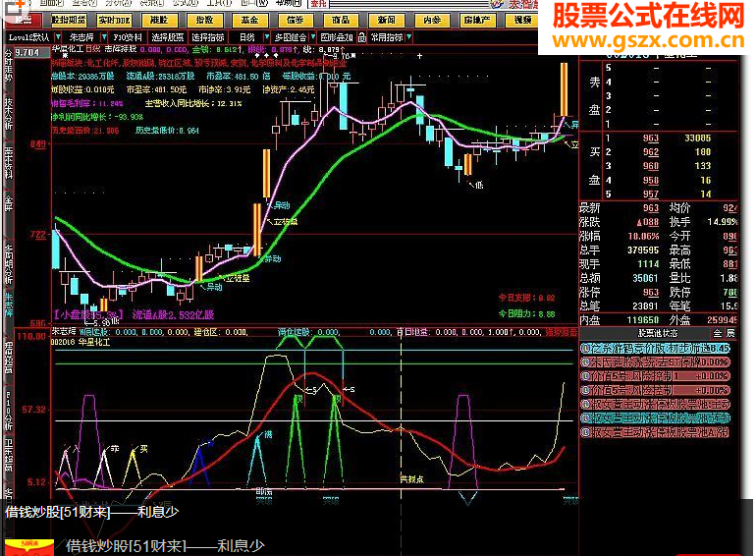Click the 股票池状态 panel header
This screenshot has width=756, height=556.
[x=658, y=333]
